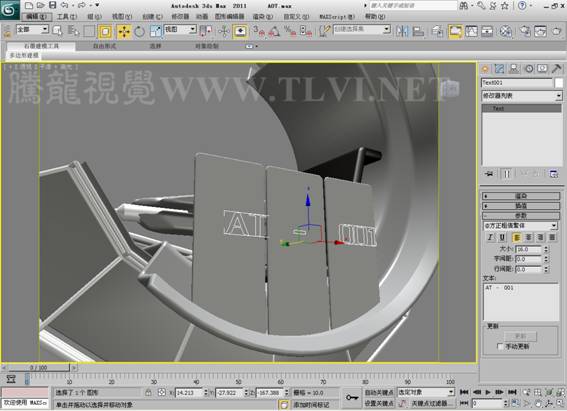Click the Play Animation button
This screenshot has width=567, height=411.
pos(488,392)
